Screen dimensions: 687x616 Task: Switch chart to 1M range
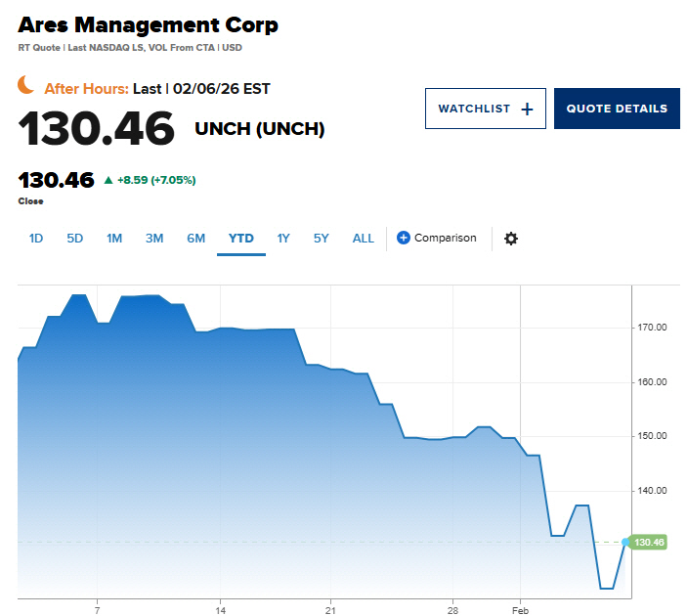pyautogui.click(x=114, y=239)
